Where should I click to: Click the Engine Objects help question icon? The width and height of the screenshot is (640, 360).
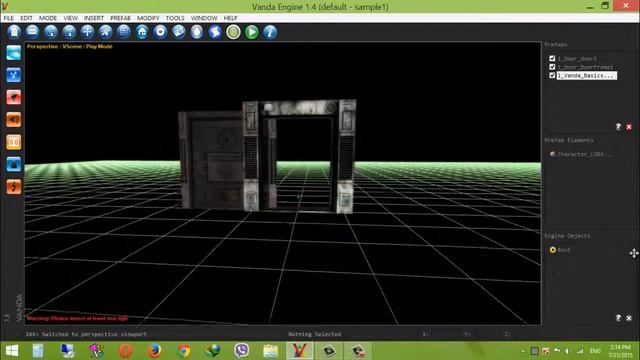pyautogui.click(x=618, y=318)
